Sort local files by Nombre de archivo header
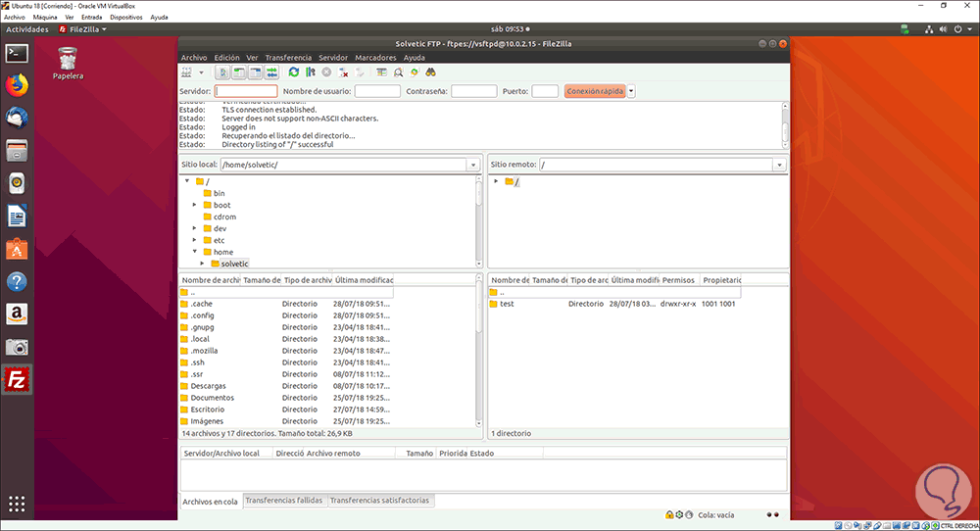Image resolution: width=980 pixels, height=531 pixels. [x=210, y=280]
